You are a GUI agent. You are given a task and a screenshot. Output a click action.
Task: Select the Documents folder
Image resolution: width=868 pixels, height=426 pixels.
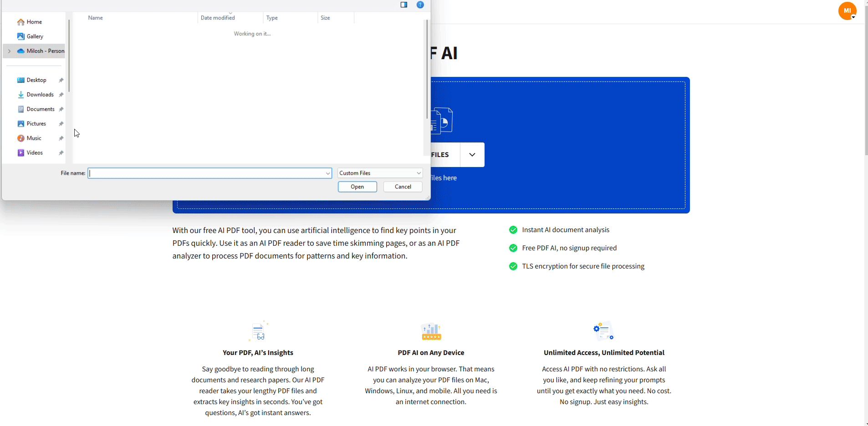[41, 109]
